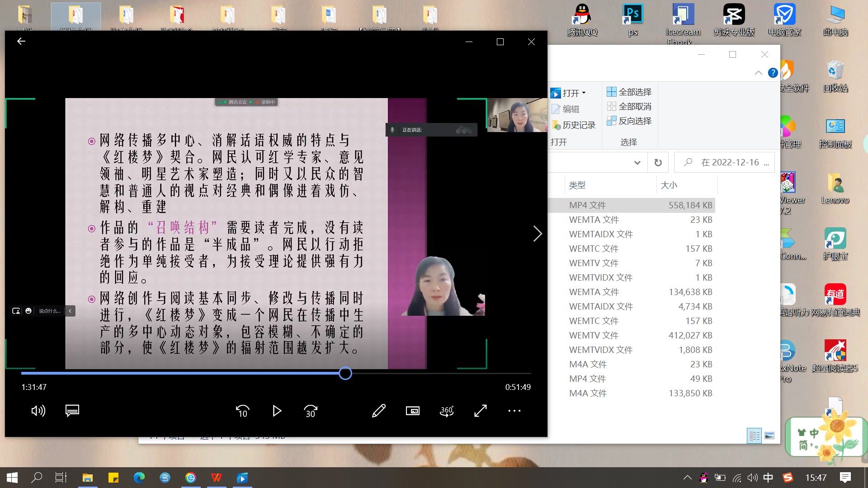The height and width of the screenshot is (488, 868).
Task: Open the volume control
Action: tap(38, 411)
